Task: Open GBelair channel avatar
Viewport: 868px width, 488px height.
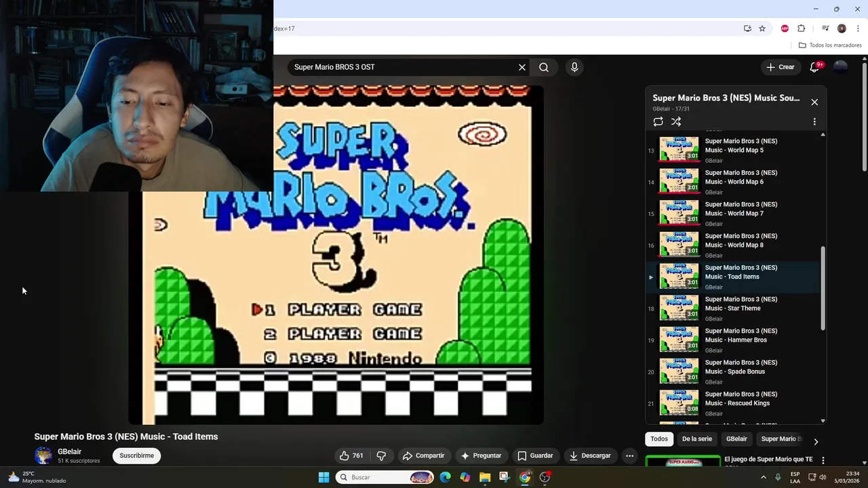Action: tap(43, 455)
